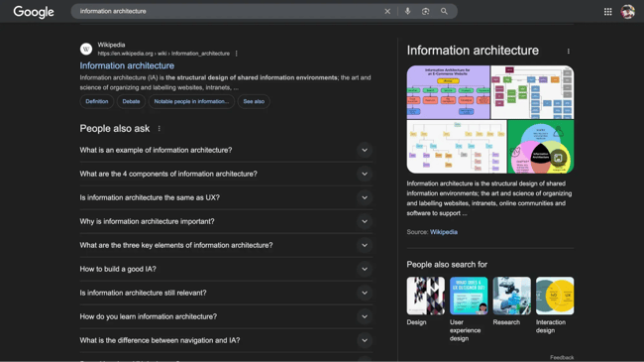Select the Notable people in information chip
This screenshot has height=362, width=644.
pyautogui.click(x=191, y=101)
